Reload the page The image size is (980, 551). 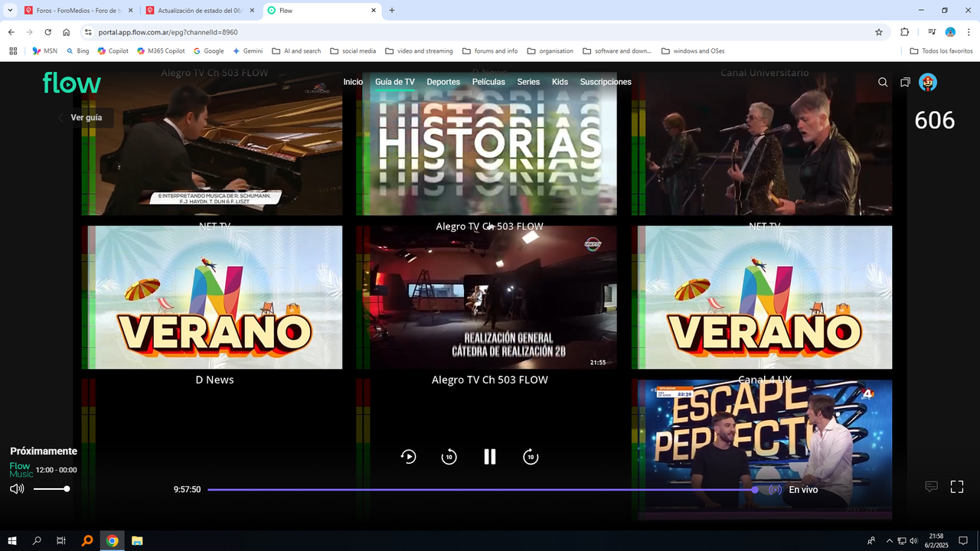(x=47, y=32)
